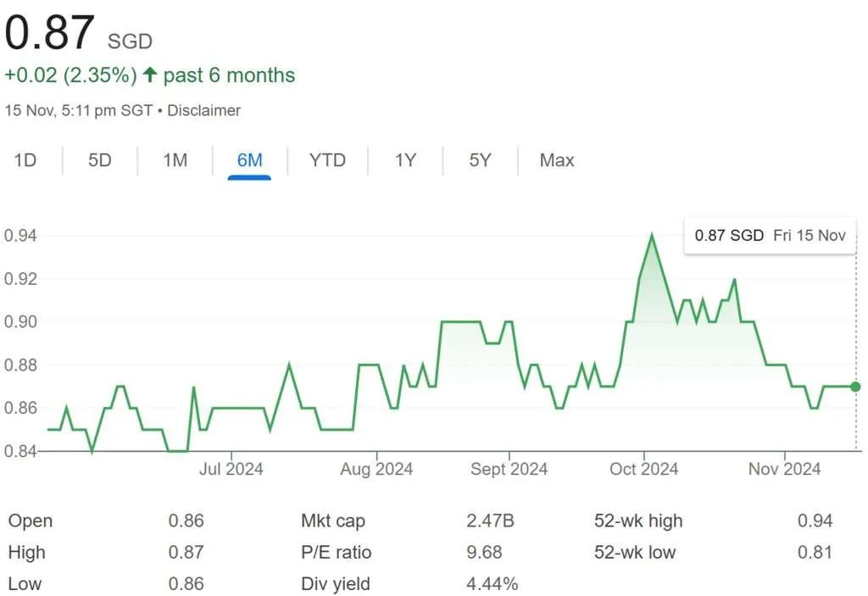
Task: Select the 5D time range
Action: (98, 159)
